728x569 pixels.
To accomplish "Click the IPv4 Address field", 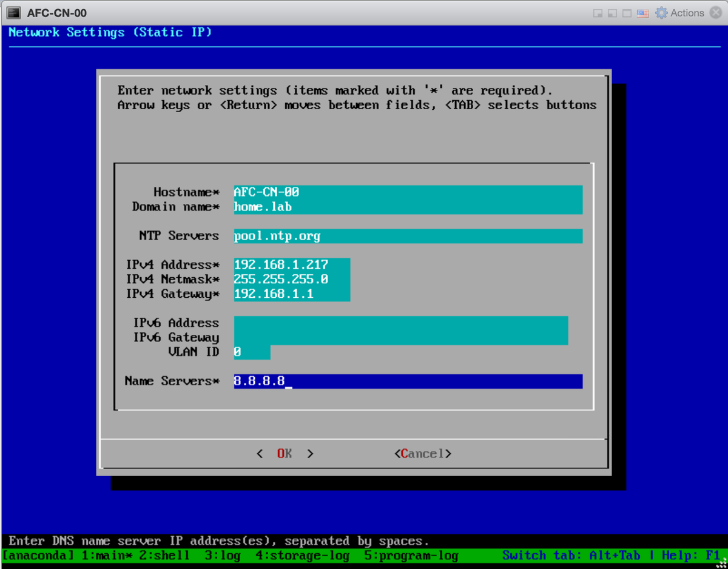I will (291, 264).
